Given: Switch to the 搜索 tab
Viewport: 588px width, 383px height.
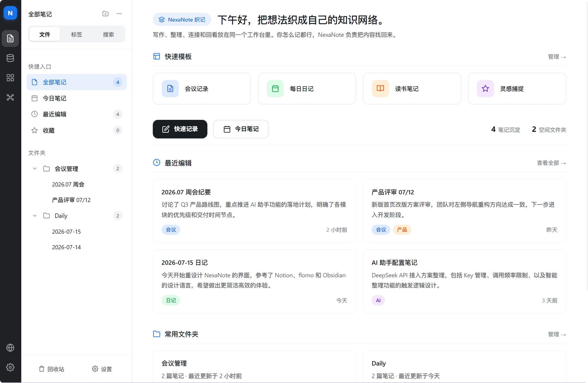Looking at the screenshot, I should coord(108,34).
